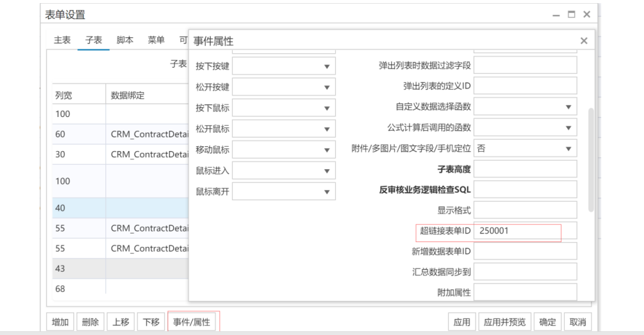
Task: Expand the 松开按键 dropdown
Action: pos(284,87)
